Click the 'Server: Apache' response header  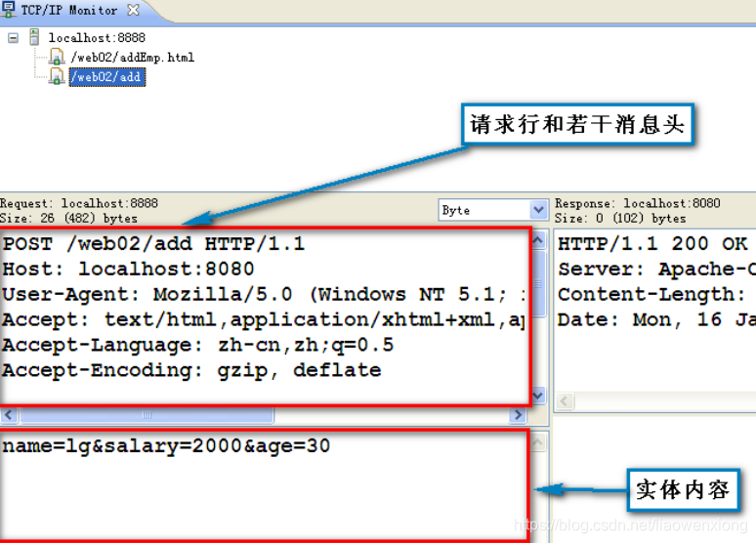pyautogui.click(x=656, y=270)
